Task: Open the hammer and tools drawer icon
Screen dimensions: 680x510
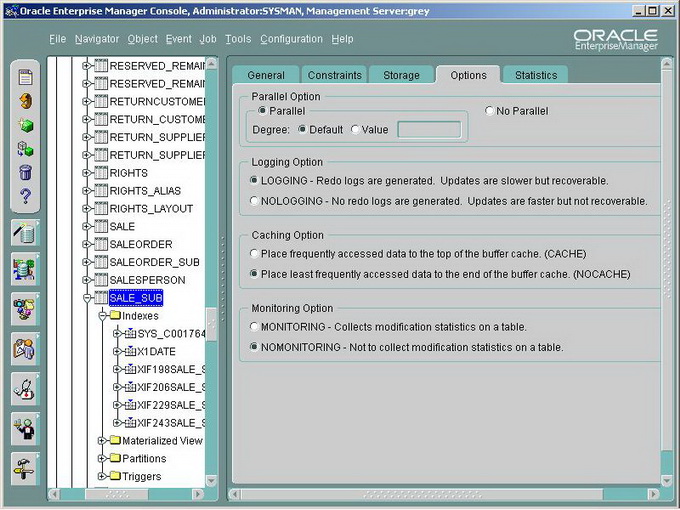Action: [25, 469]
